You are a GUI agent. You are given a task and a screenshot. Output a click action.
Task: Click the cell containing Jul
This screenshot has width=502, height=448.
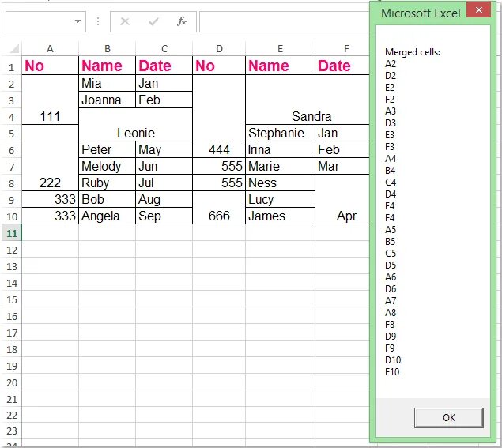click(x=164, y=183)
